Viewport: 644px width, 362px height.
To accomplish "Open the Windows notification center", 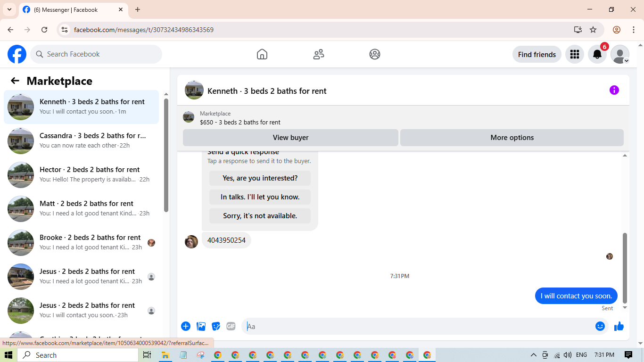I will (628, 355).
